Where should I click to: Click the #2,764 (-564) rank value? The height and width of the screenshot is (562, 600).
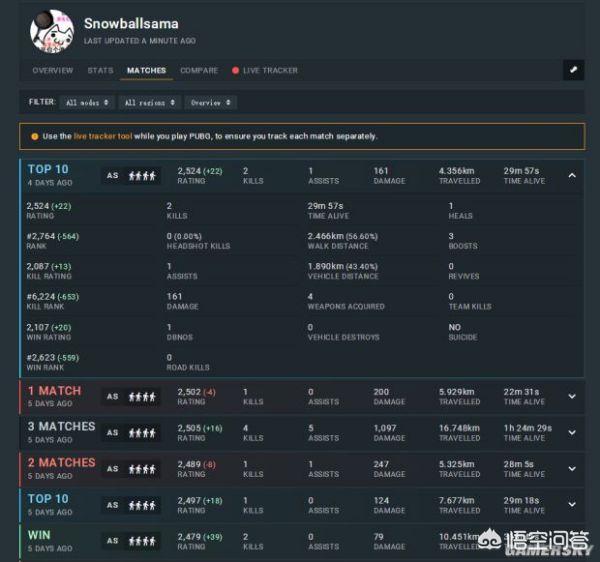[52, 236]
